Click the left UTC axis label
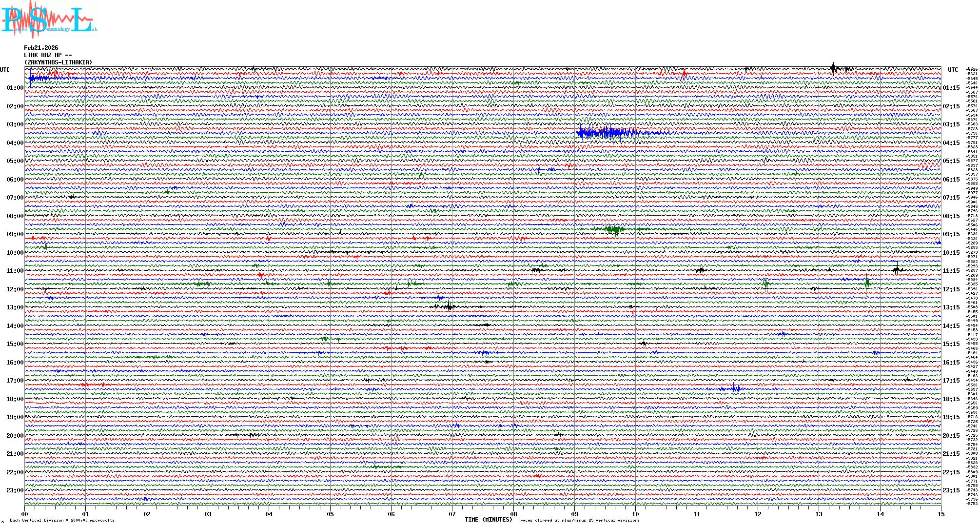 (5, 70)
